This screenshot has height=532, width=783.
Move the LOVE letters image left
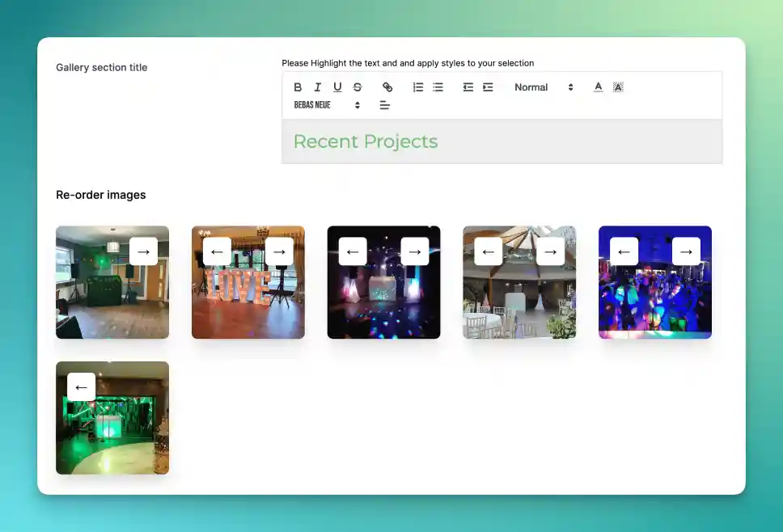(x=217, y=251)
